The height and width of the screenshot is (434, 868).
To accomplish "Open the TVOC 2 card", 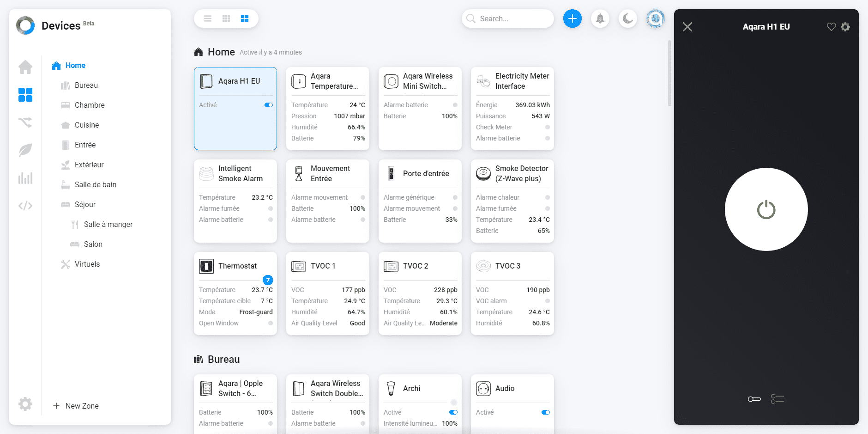I will click(x=420, y=293).
